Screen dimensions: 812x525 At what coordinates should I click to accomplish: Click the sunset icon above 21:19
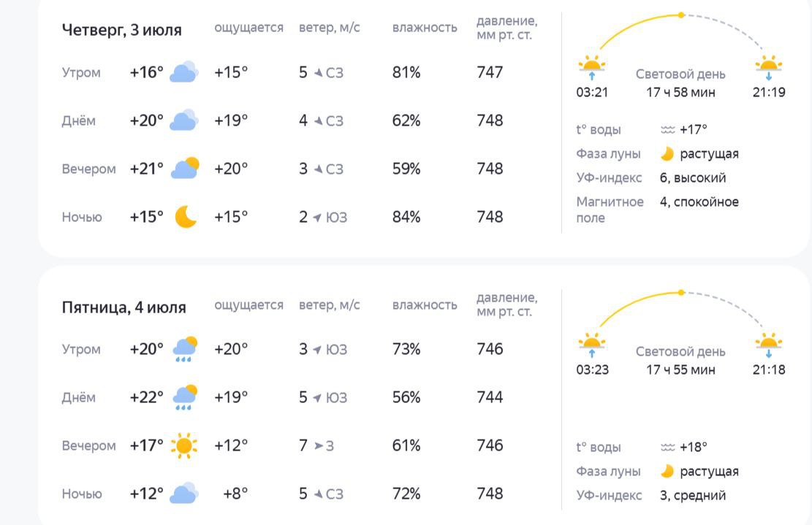pyautogui.click(x=768, y=67)
